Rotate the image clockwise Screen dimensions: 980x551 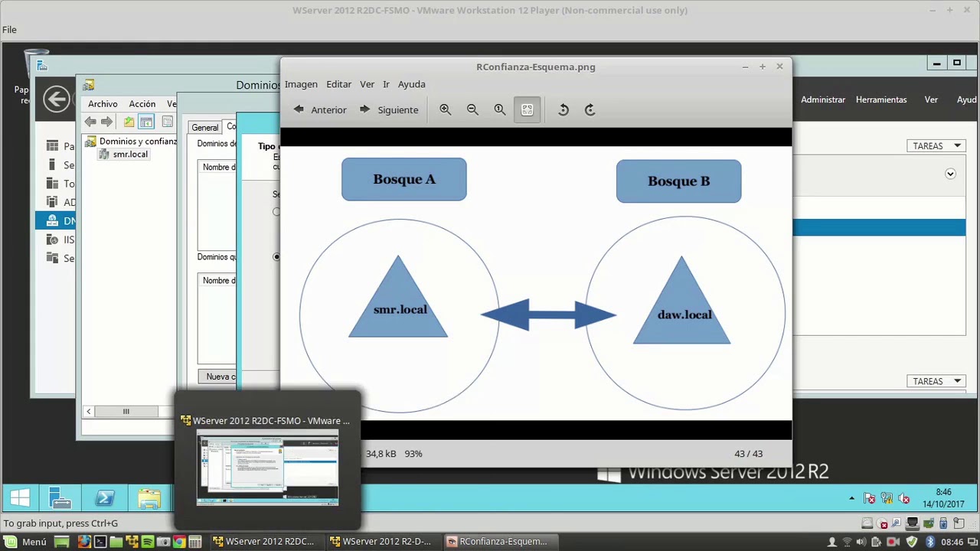pos(590,109)
